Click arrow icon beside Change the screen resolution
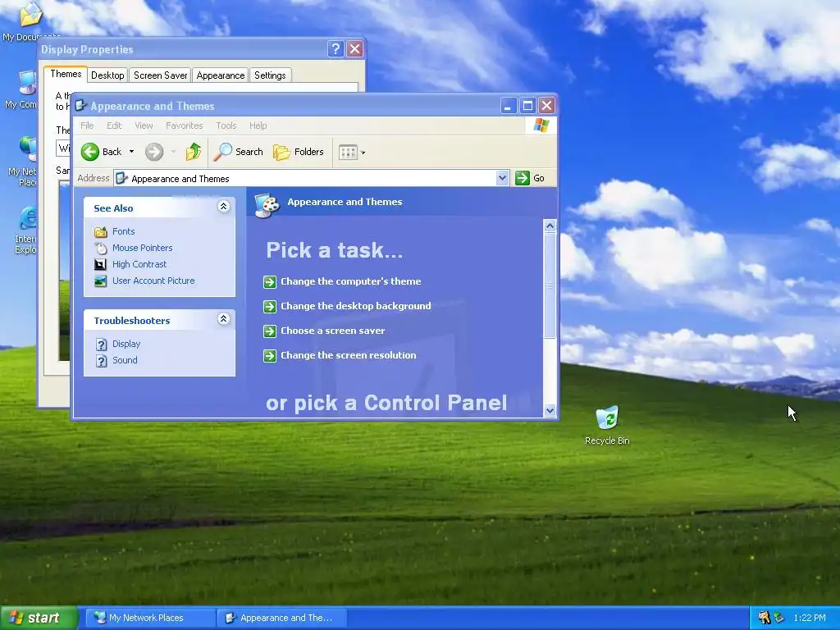Viewport: 840px width, 630px height. tap(270, 356)
